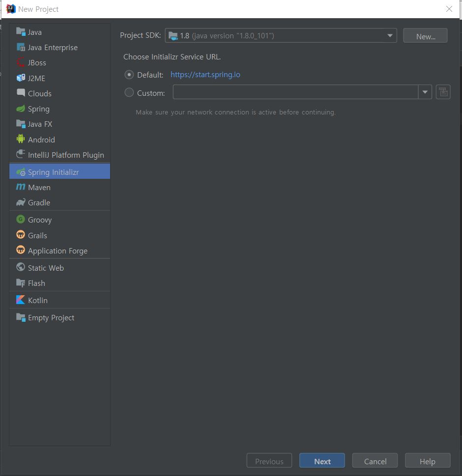Viewport: 462px width, 476px height.
Task: Open the Project SDK dropdown
Action: point(281,35)
